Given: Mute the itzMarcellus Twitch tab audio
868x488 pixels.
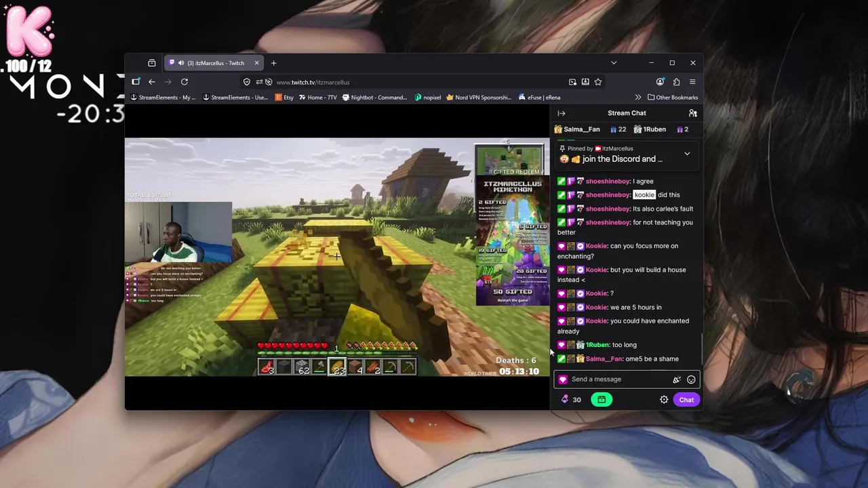Looking at the screenshot, I should click(181, 63).
